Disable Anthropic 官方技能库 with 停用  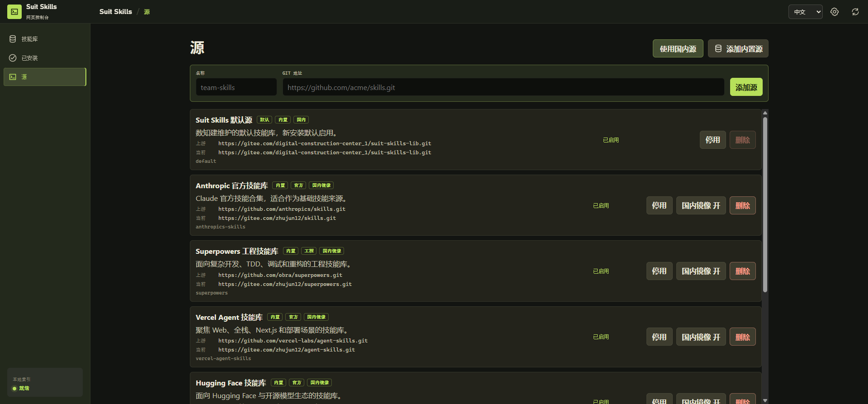[x=659, y=205]
